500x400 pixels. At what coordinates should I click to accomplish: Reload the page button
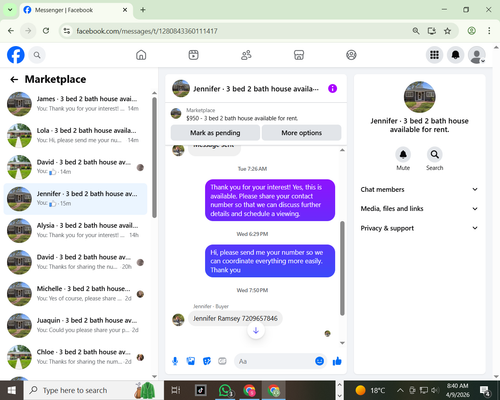pos(46,31)
